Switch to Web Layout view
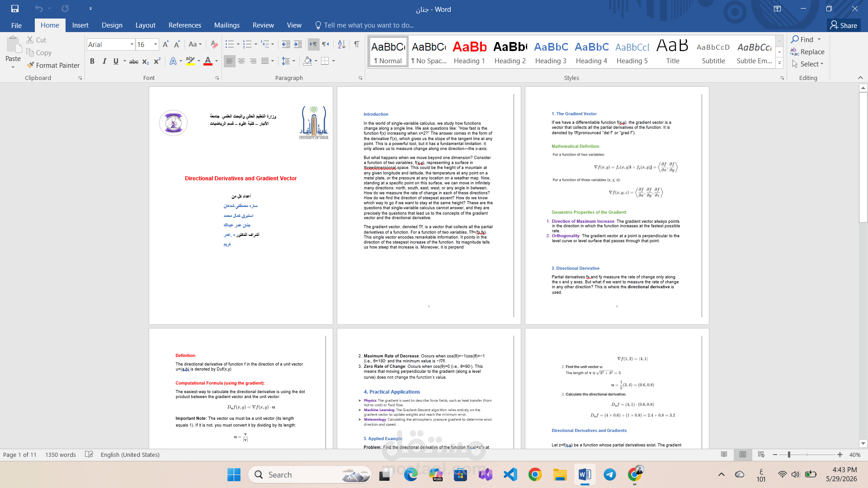 pos(761,455)
